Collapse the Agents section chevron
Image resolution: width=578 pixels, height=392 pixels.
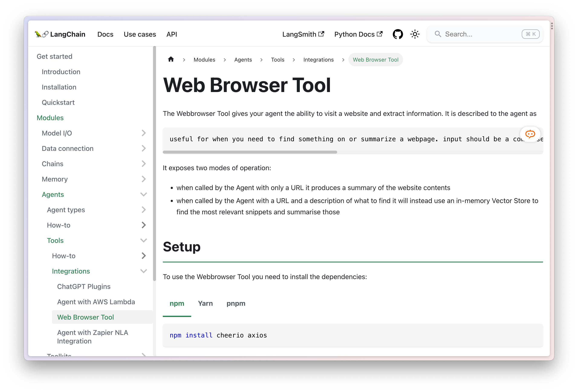point(143,194)
